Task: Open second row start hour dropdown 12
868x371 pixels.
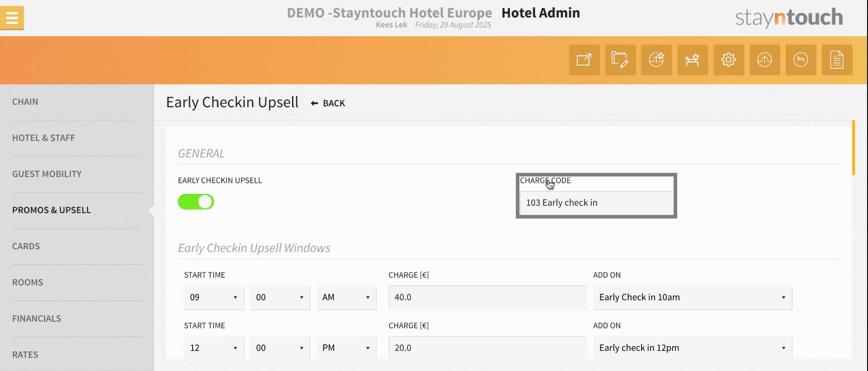Action: [214, 347]
